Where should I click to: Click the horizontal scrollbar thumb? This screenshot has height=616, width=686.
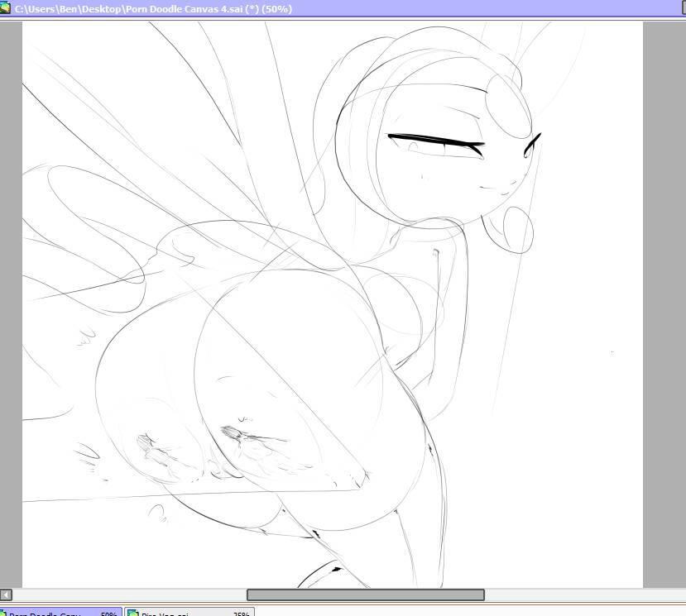[365, 595]
